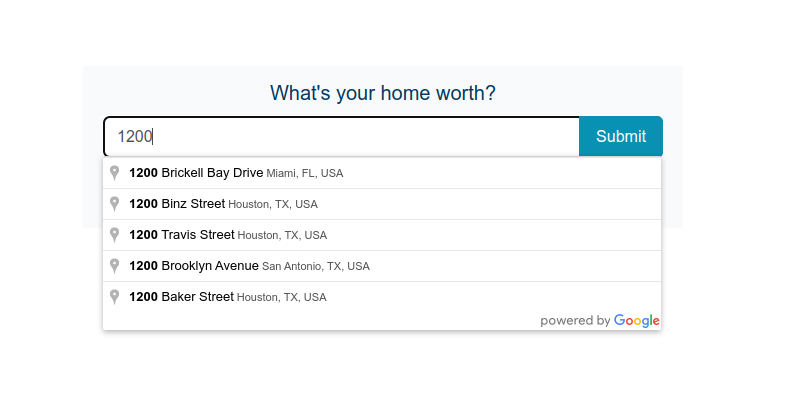Image resolution: width=799 pixels, height=412 pixels.
Task: Click the map pin beside Travis Street
Action: pyautogui.click(x=115, y=235)
